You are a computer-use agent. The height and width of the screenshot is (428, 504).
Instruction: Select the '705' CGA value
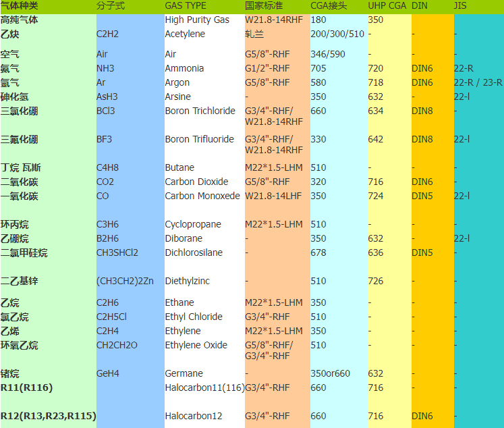tap(318, 68)
